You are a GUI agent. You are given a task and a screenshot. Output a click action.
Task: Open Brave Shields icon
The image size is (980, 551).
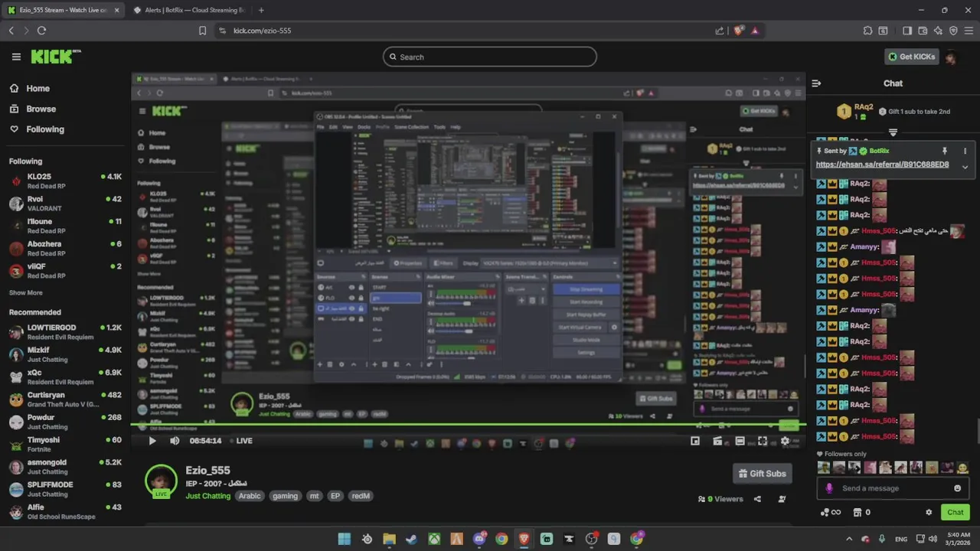(x=738, y=31)
